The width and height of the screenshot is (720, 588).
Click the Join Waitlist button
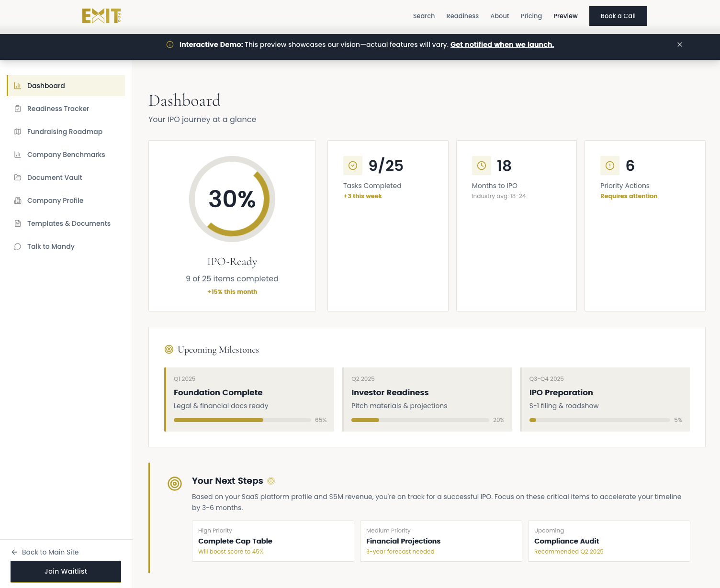coord(66,571)
